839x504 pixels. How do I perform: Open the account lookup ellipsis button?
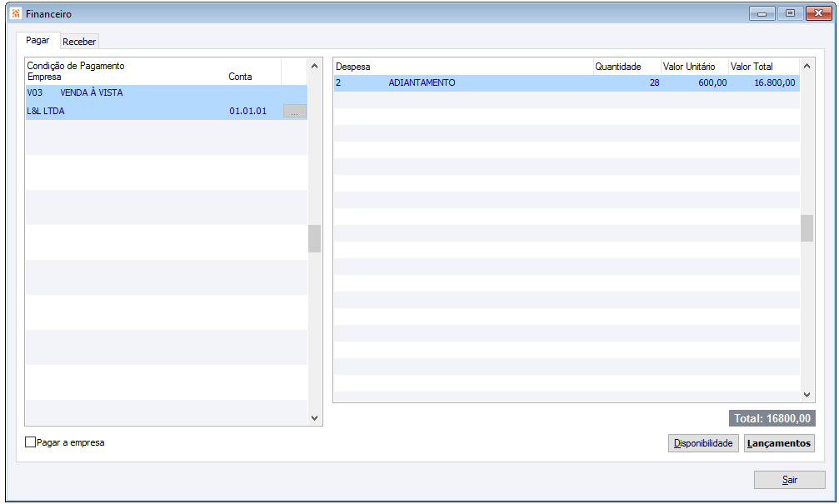295,111
